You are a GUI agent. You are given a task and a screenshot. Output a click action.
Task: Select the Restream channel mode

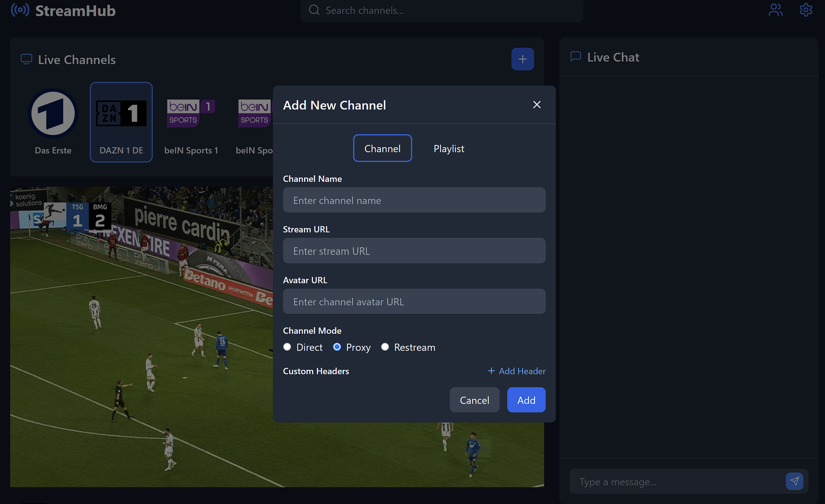(385, 347)
